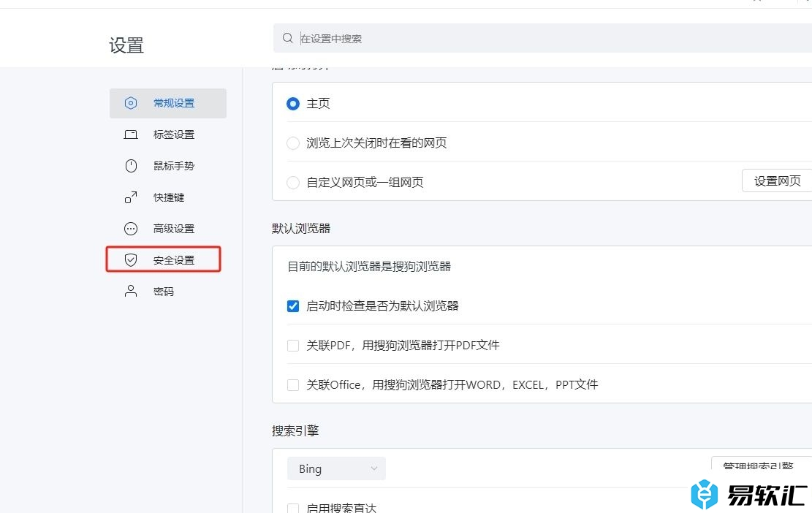The image size is (812, 513).
Task: Click the tab icon beside 标签设置
Action: [131, 134]
